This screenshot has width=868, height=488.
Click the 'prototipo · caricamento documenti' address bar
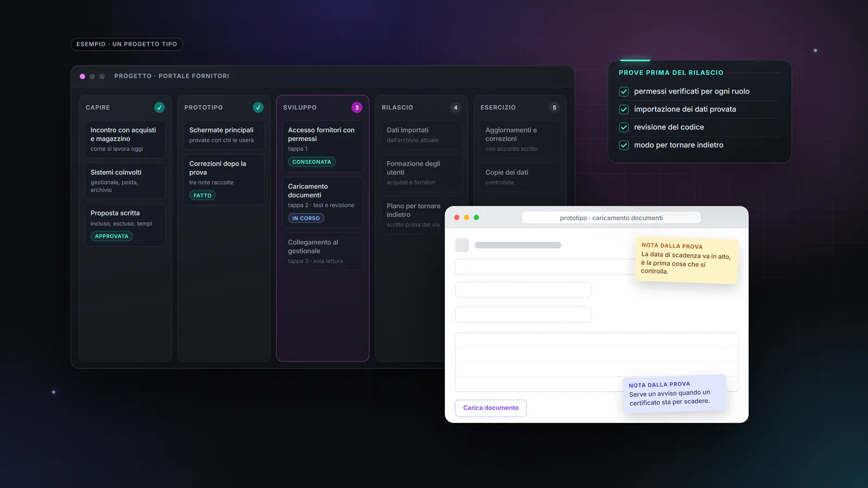(611, 218)
